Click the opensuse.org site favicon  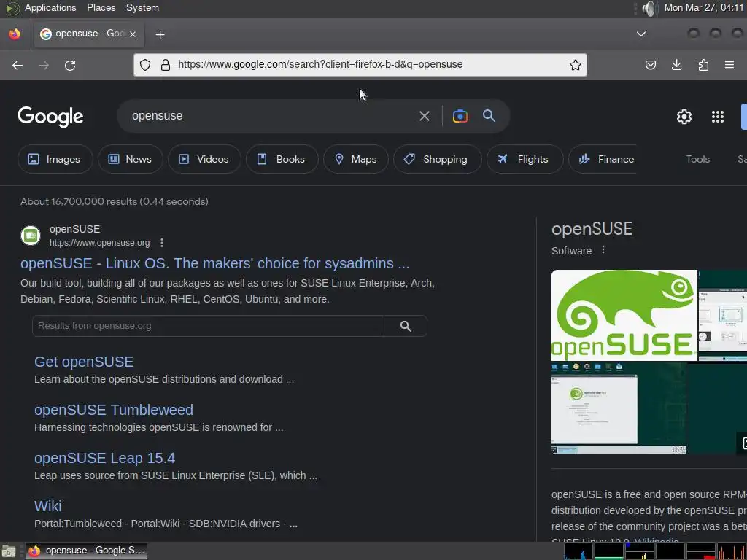[31, 236]
